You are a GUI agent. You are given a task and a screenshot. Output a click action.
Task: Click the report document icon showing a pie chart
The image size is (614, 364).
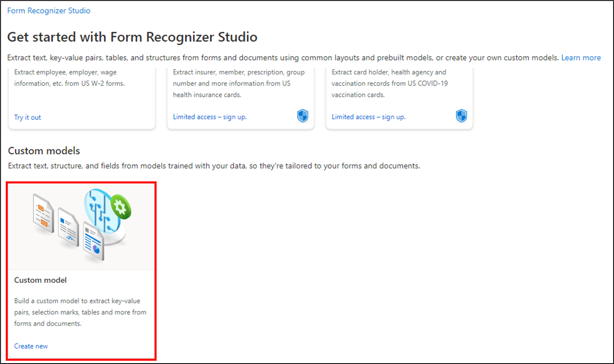pyautogui.click(x=93, y=242)
